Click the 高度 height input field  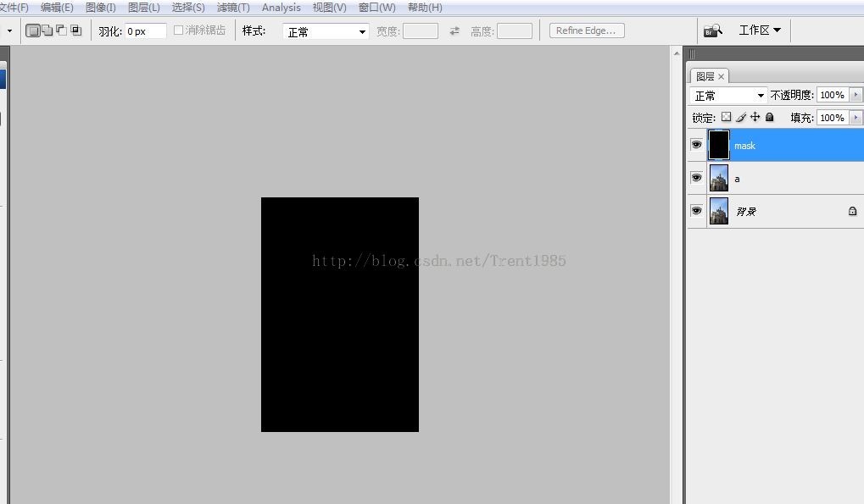[x=515, y=31]
